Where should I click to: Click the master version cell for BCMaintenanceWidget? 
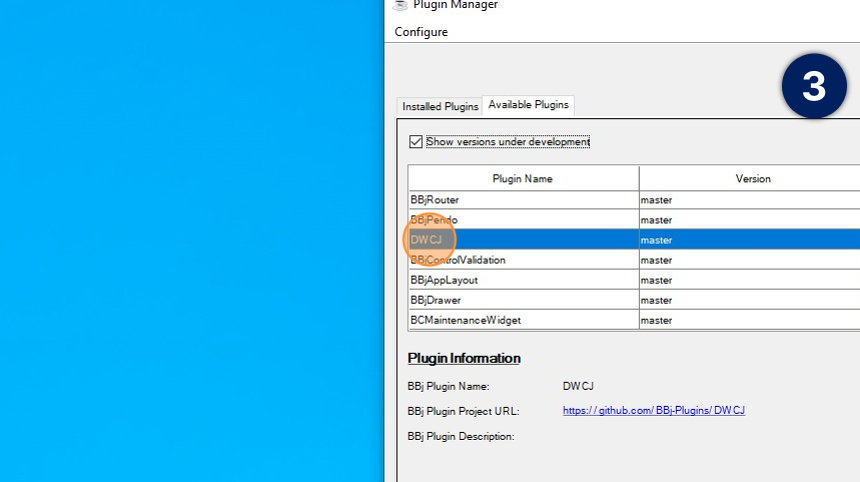point(657,320)
